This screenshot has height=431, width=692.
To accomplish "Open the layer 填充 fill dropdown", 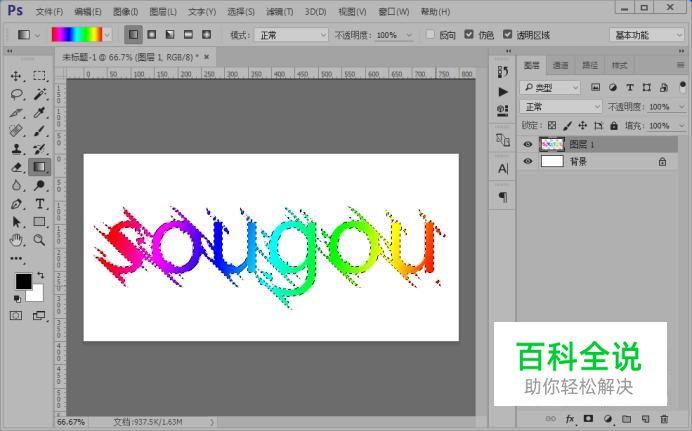I will [x=682, y=126].
